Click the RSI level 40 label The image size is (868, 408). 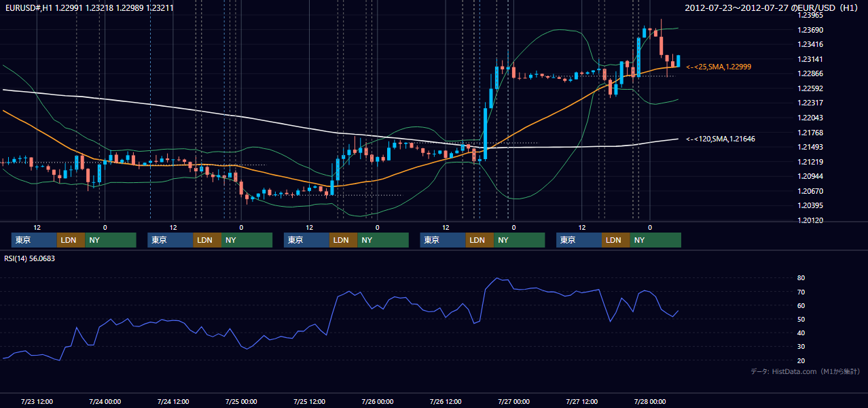tap(801, 333)
